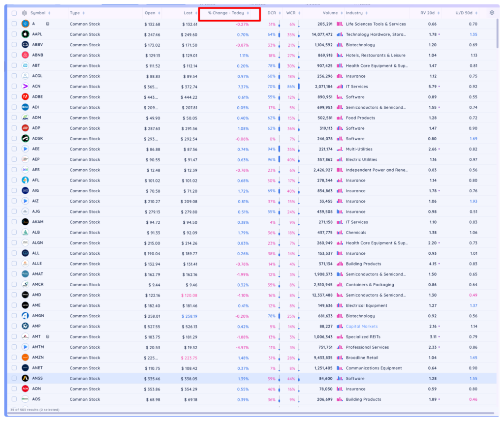Click the horizontal scrollbar at table bottom

[x=252, y=413]
